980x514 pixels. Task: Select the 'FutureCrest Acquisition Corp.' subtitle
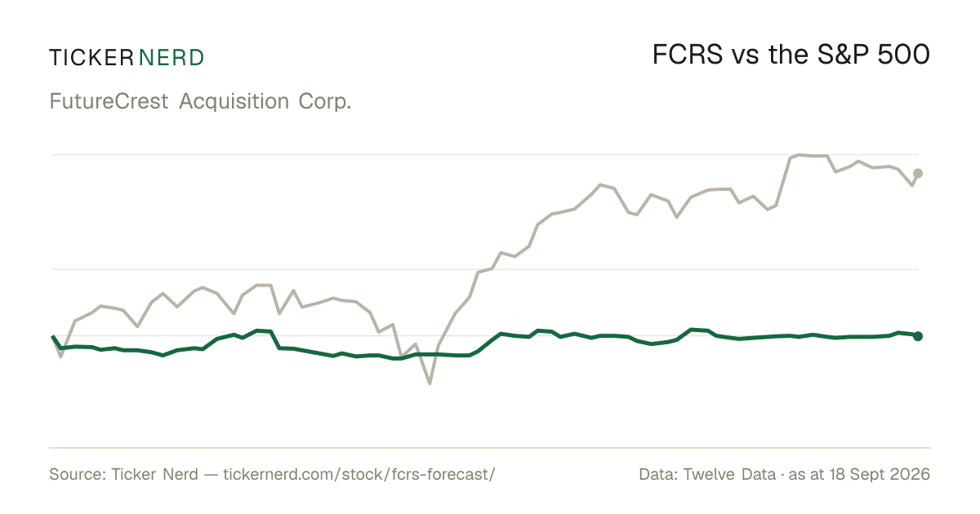pos(201,102)
